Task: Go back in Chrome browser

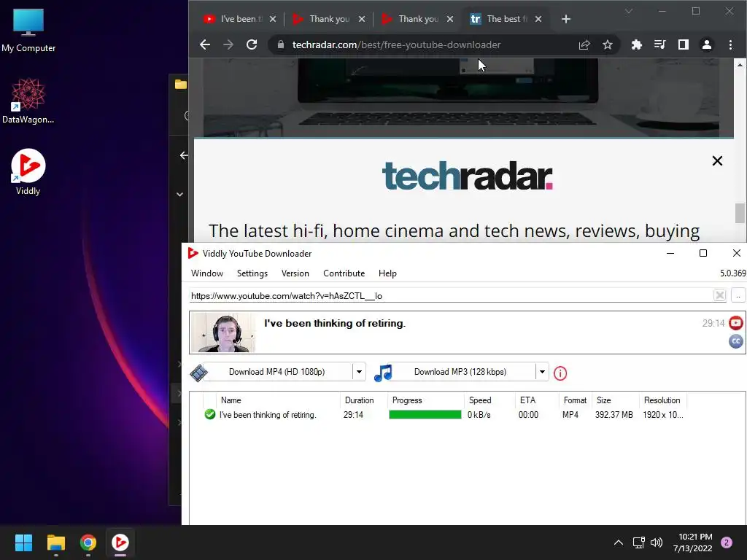Action: tap(205, 44)
